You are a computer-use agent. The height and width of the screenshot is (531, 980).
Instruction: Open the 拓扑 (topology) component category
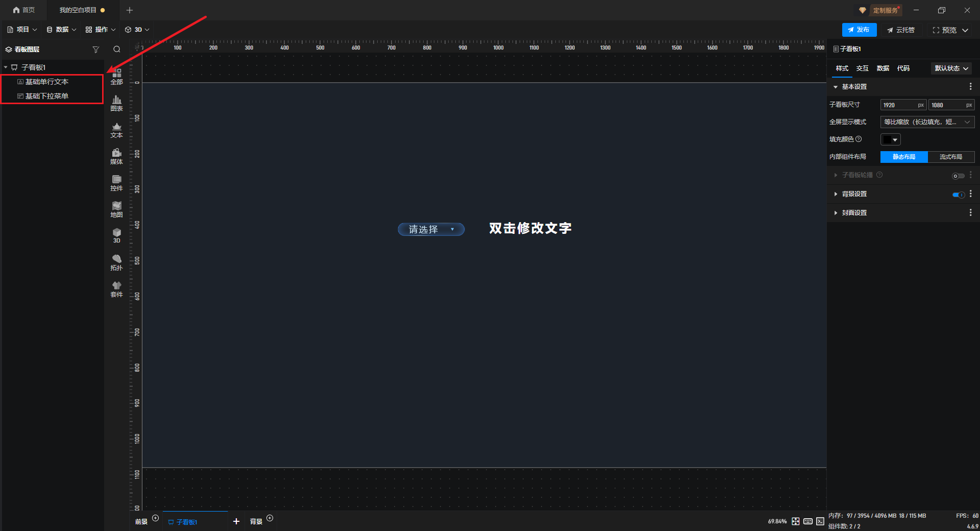click(x=116, y=262)
